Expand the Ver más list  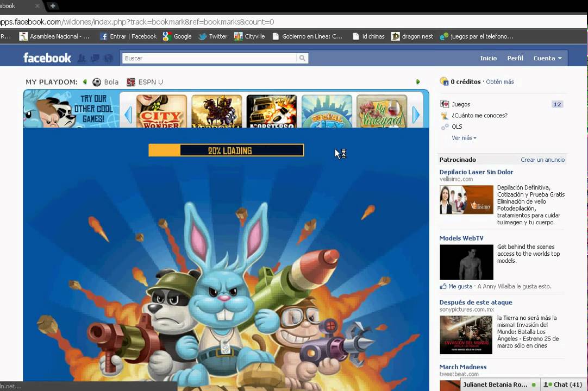click(464, 138)
